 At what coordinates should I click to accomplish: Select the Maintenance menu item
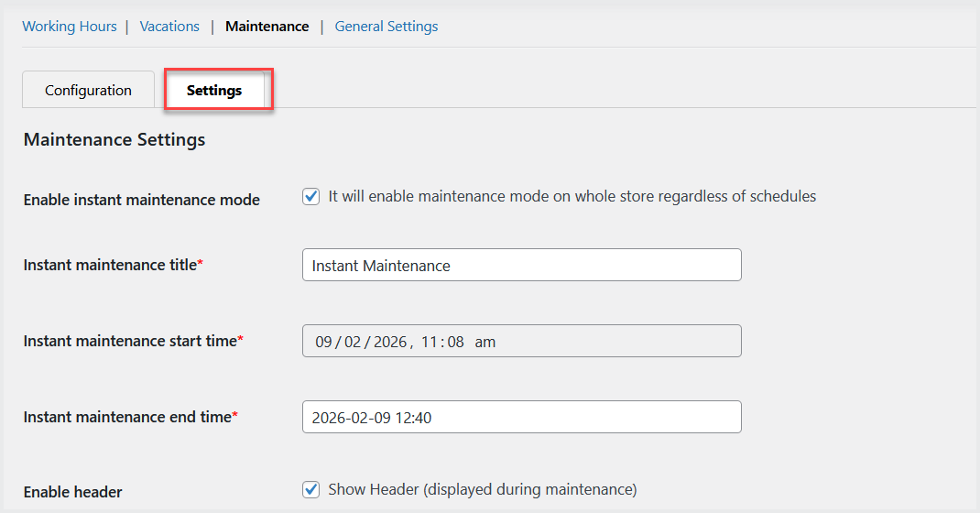click(267, 27)
